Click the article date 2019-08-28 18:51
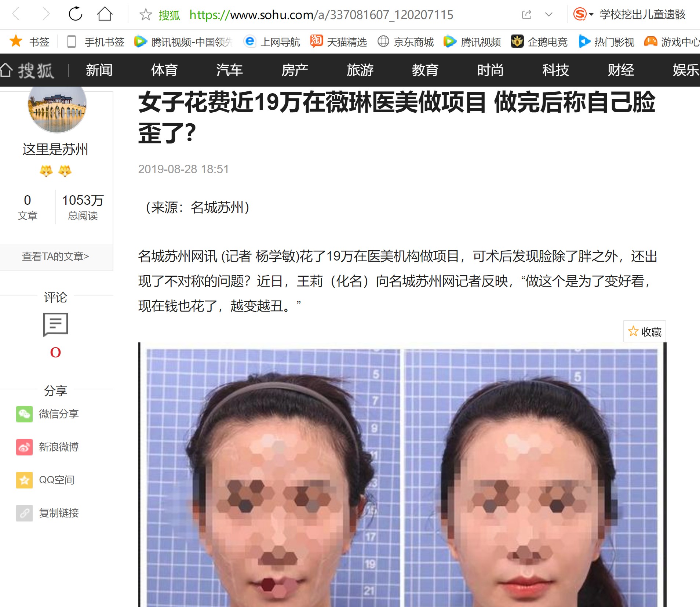700x607 pixels. pos(183,169)
